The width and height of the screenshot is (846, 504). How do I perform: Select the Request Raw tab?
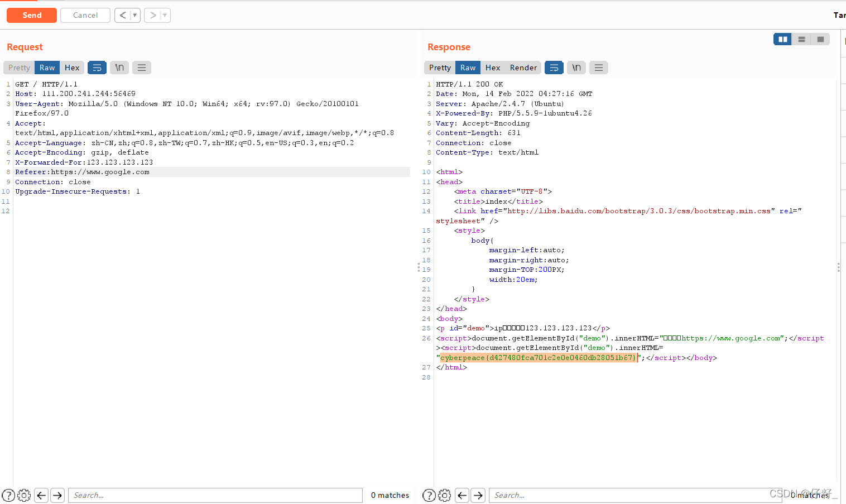point(47,68)
